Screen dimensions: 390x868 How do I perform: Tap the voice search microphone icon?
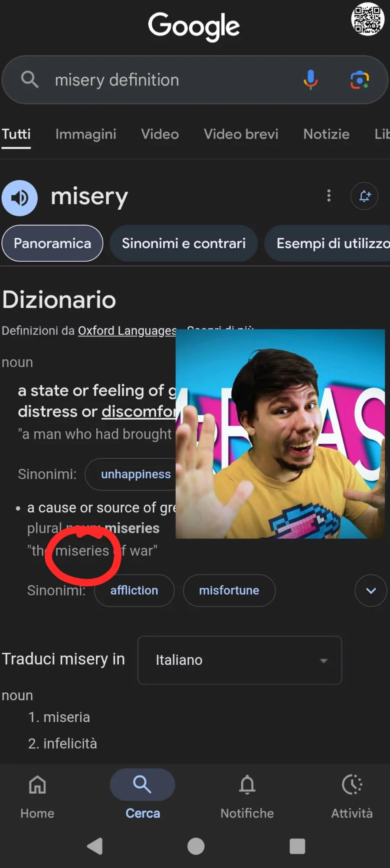click(x=310, y=79)
